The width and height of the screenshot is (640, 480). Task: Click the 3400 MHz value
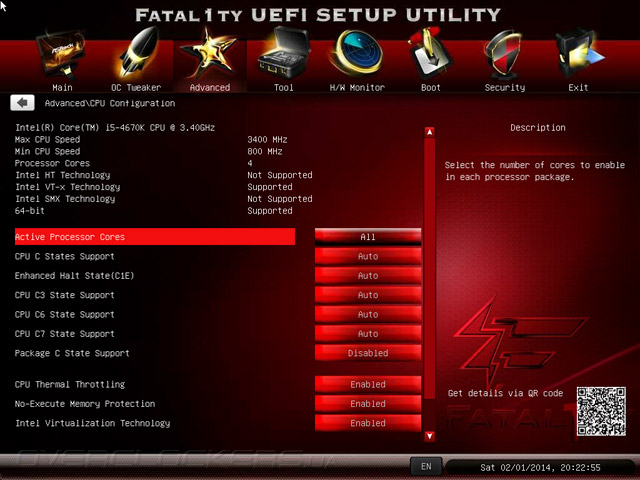tap(267, 140)
